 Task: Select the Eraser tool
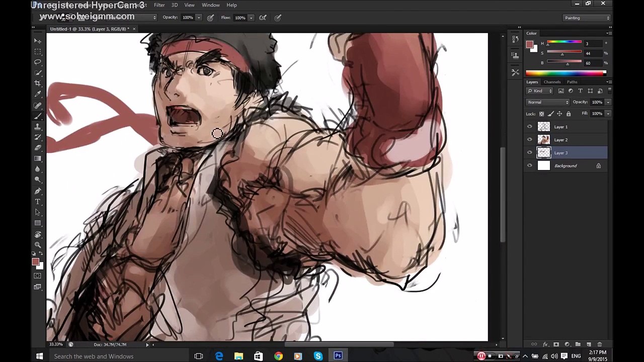point(38,147)
